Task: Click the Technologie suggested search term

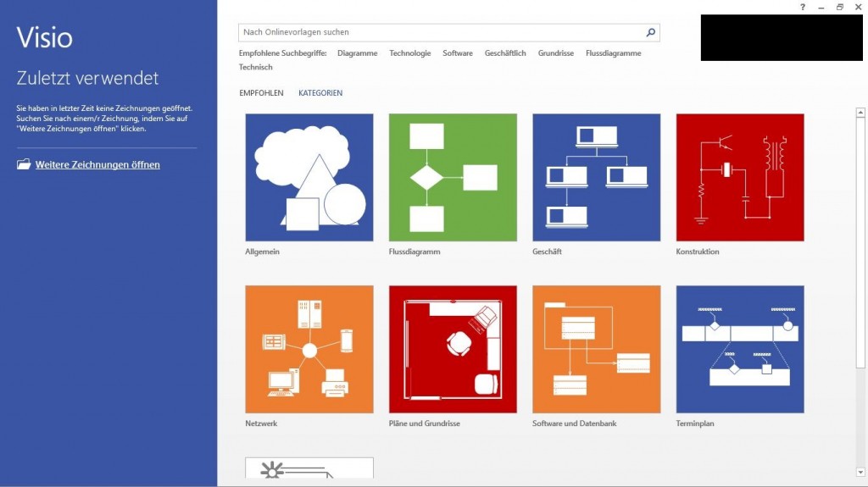Action: [410, 53]
